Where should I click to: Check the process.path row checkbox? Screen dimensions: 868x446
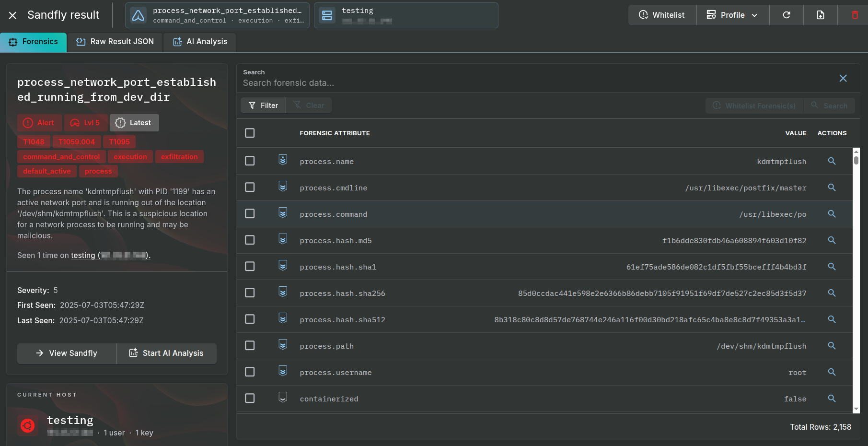tap(250, 345)
